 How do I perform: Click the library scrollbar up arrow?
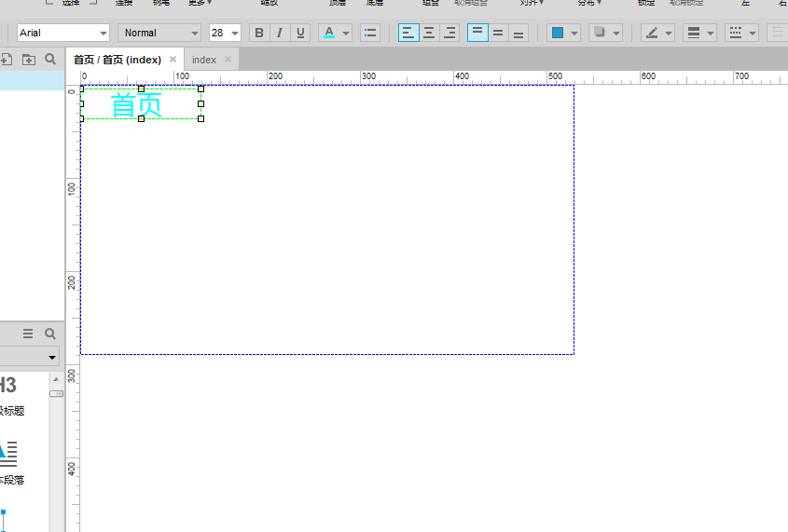pos(56,379)
